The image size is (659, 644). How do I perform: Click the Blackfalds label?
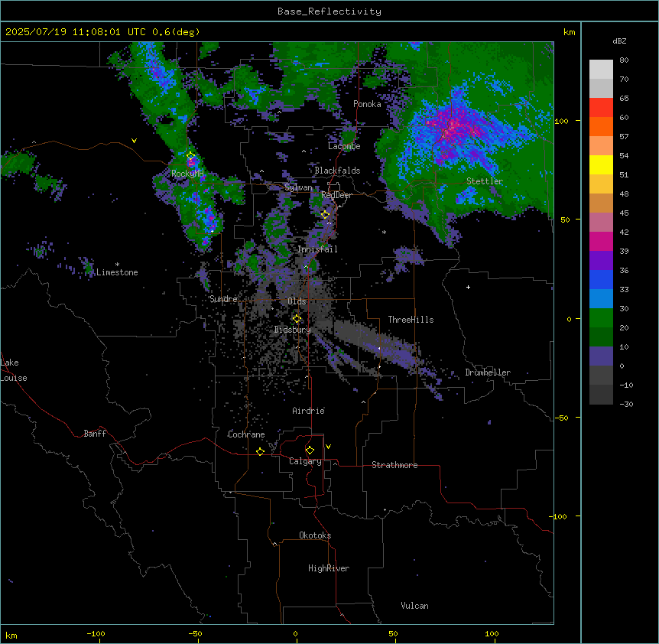pyautogui.click(x=337, y=171)
